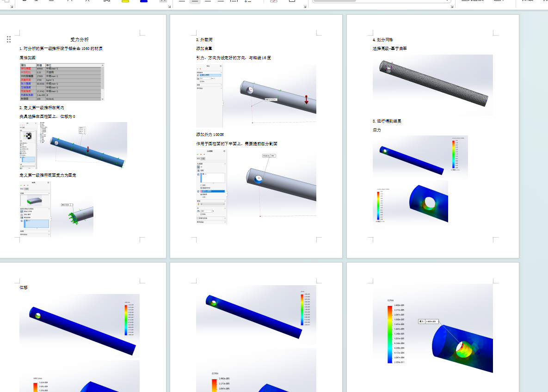548x392 pixels.
Task: Click the 选择高级-基于曲率 text line
Action: pos(390,49)
